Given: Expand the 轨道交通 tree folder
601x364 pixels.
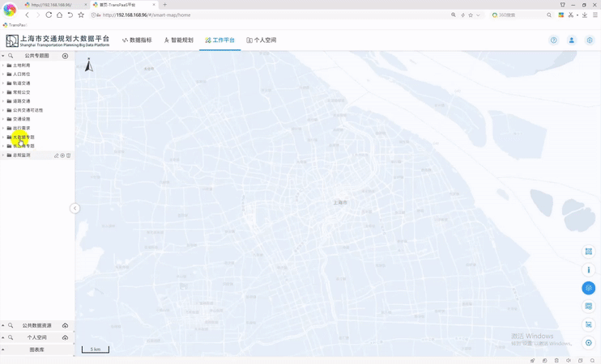Looking at the screenshot, I should [x=3, y=83].
